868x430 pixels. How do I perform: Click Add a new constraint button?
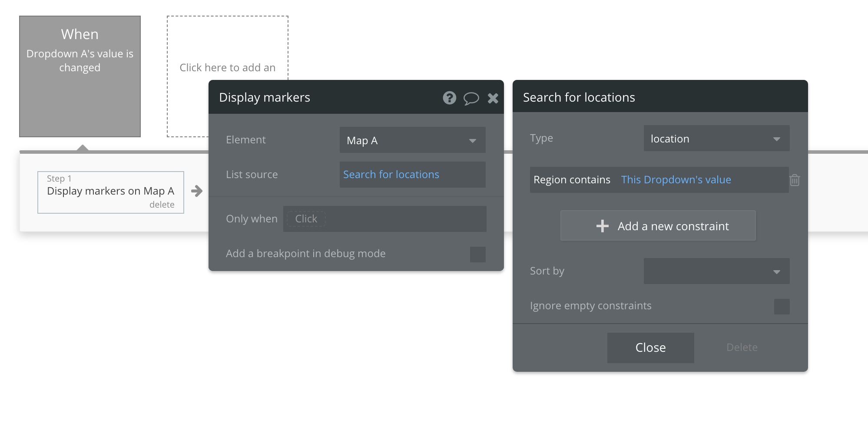pyautogui.click(x=658, y=226)
